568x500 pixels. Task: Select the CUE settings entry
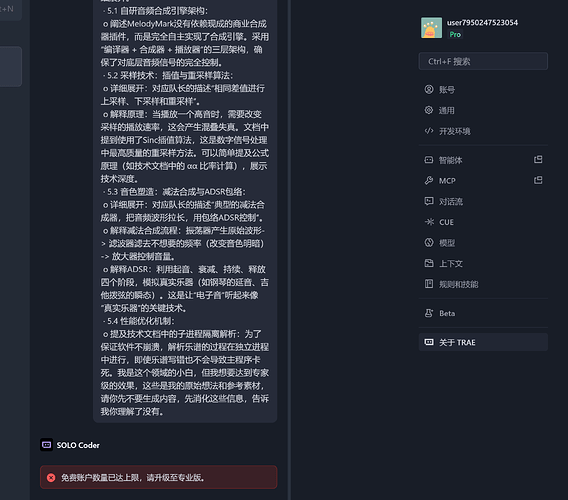point(483,222)
